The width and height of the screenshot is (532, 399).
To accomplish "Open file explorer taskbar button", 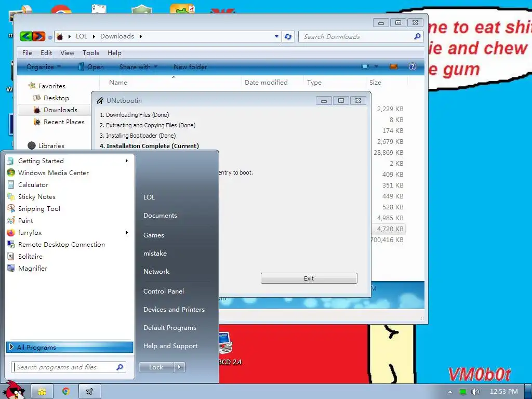I will (42, 392).
